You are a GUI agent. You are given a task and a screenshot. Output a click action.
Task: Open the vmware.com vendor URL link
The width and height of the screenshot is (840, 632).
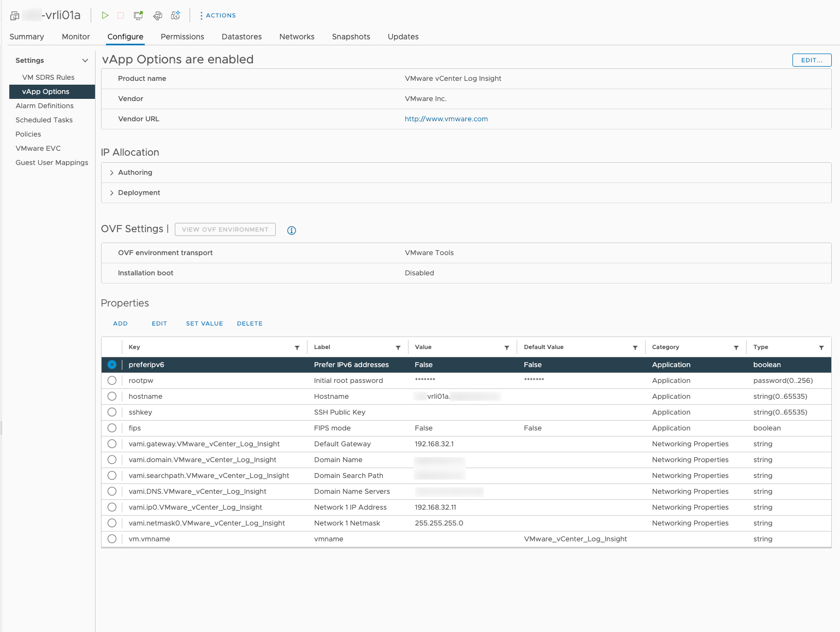click(446, 119)
